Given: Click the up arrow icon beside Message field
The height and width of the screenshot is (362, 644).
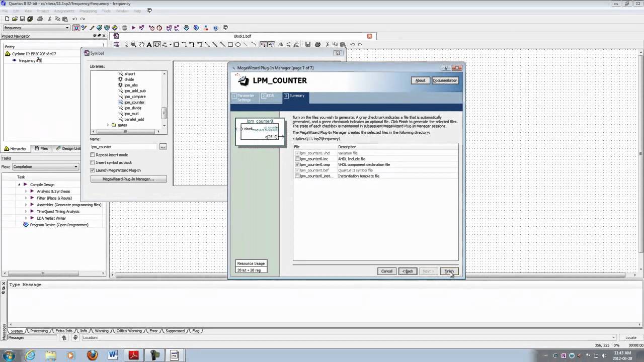Looking at the screenshot, I should [x=64, y=338].
